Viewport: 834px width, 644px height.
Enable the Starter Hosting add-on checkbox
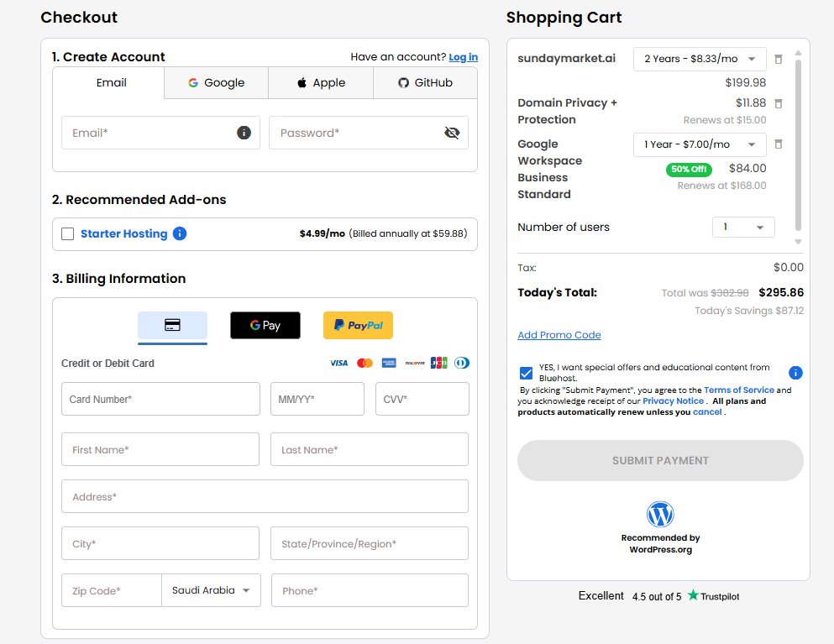coord(67,234)
